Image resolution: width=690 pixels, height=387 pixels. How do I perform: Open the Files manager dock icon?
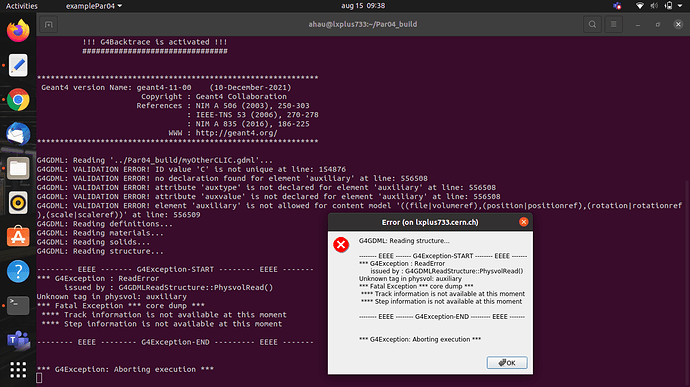tap(18, 168)
